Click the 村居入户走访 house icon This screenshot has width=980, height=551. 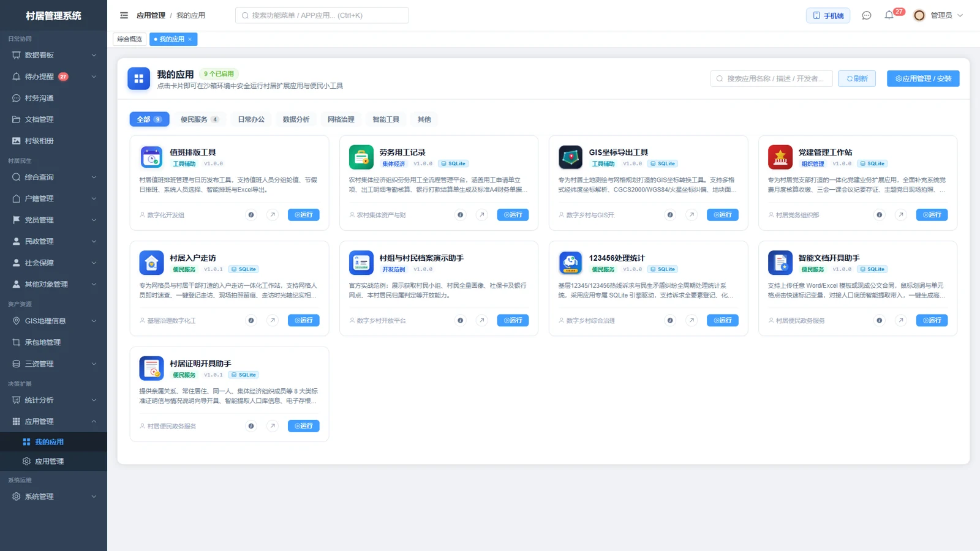click(151, 263)
